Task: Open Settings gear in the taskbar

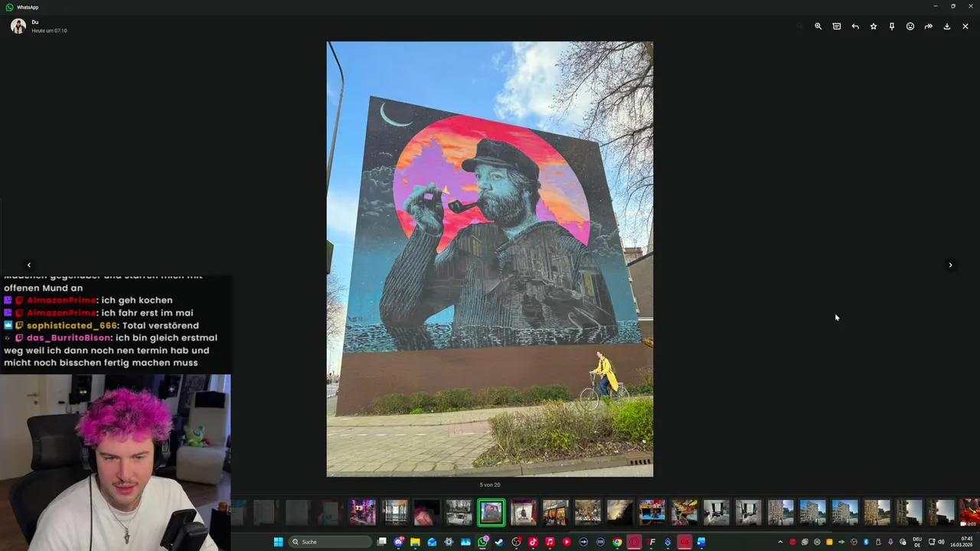Action: [x=449, y=542]
